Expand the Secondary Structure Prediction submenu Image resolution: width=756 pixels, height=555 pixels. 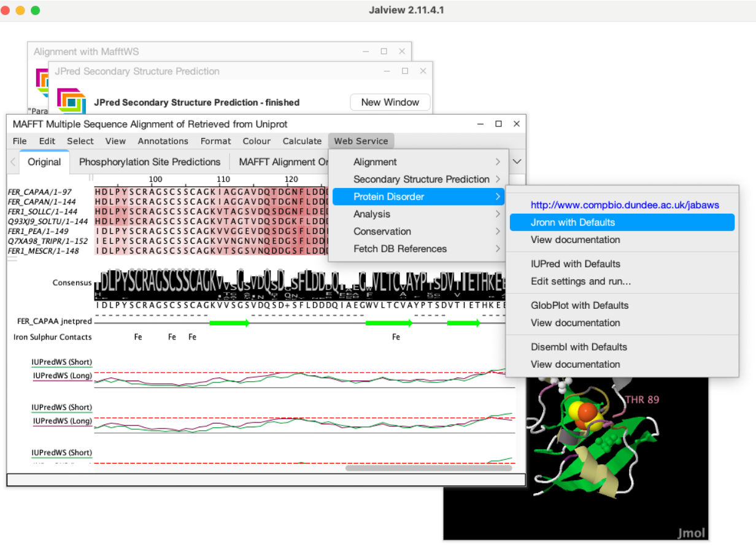(421, 179)
